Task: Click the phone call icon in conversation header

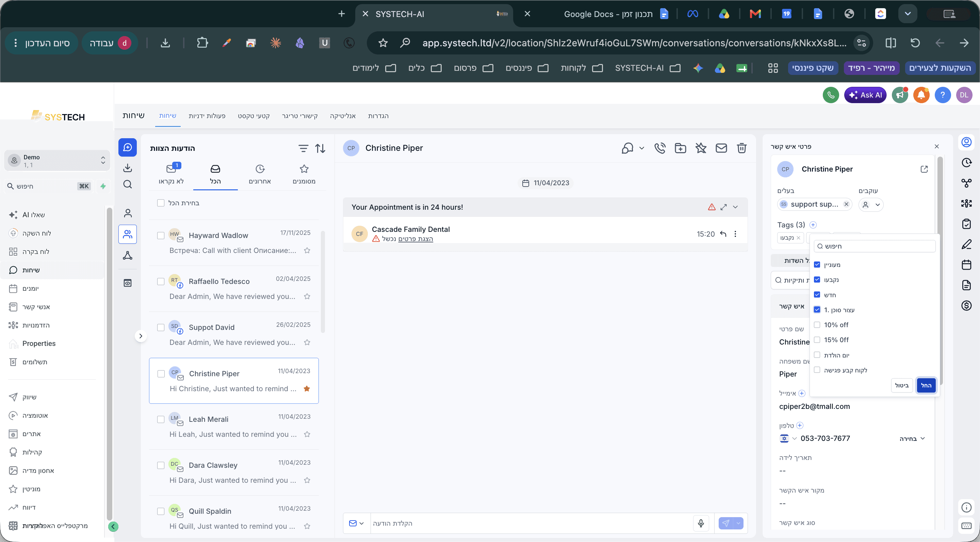Action: [660, 148]
